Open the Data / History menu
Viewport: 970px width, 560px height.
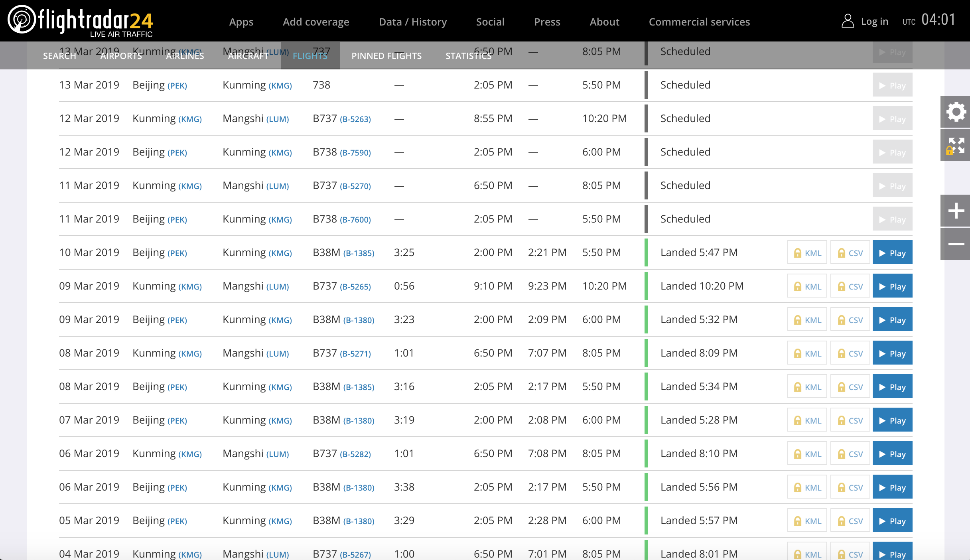412,22
